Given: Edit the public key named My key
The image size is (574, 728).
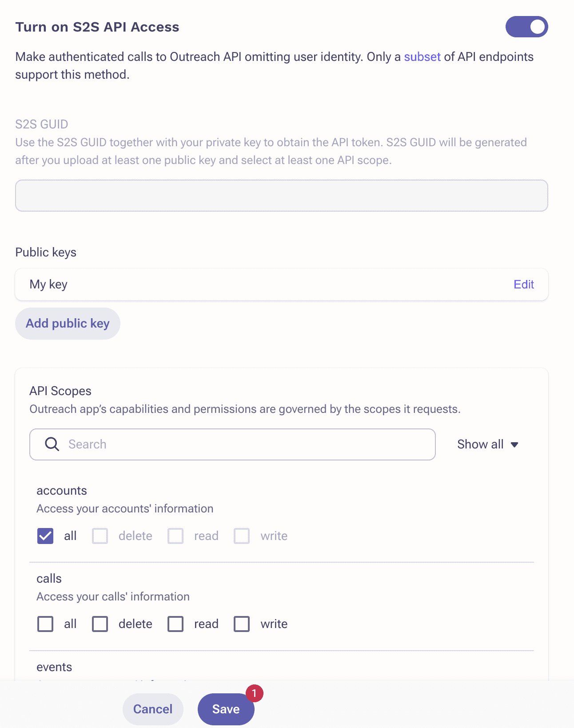Looking at the screenshot, I should pyautogui.click(x=524, y=284).
